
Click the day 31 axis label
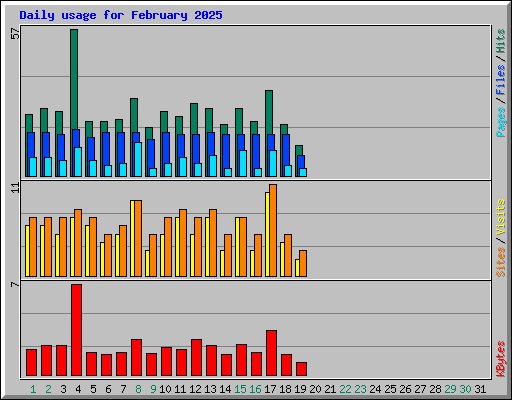click(x=480, y=389)
